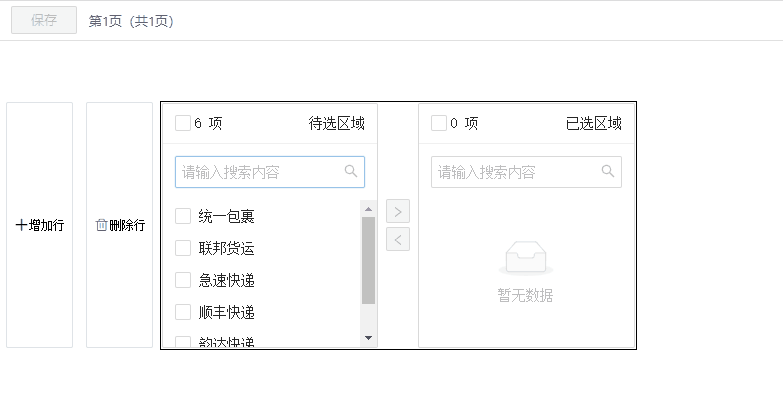
Task: Toggle the select-all checkbox beside 0 项
Action: click(439, 123)
